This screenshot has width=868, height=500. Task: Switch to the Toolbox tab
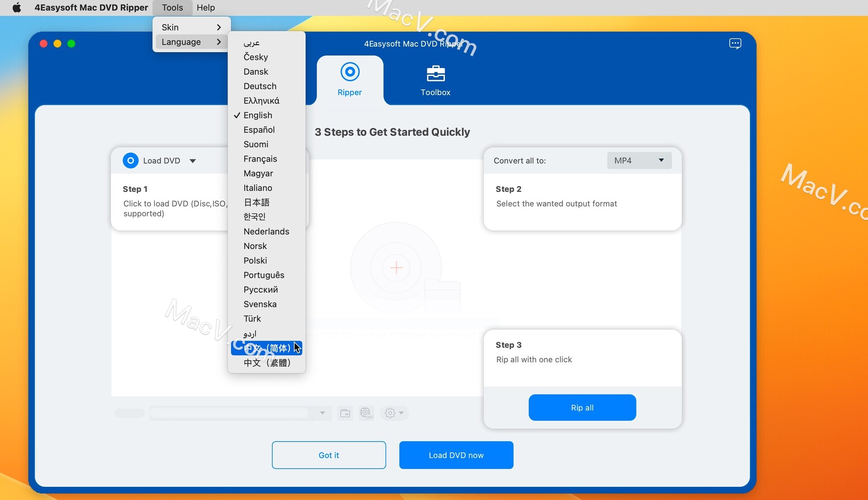pyautogui.click(x=435, y=80)
